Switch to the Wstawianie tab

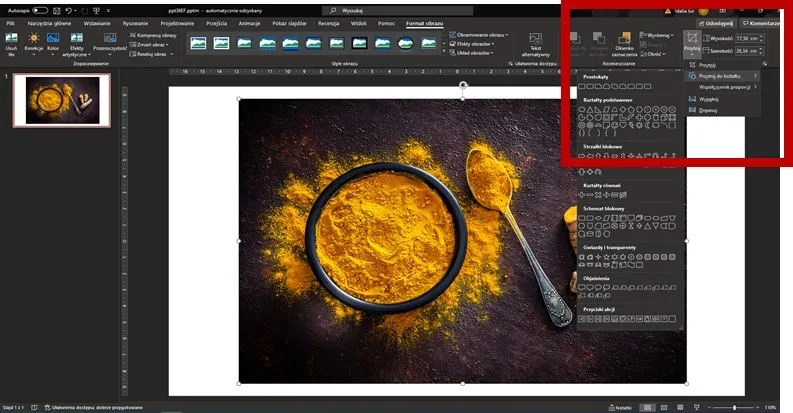click(x=97, y=22)
